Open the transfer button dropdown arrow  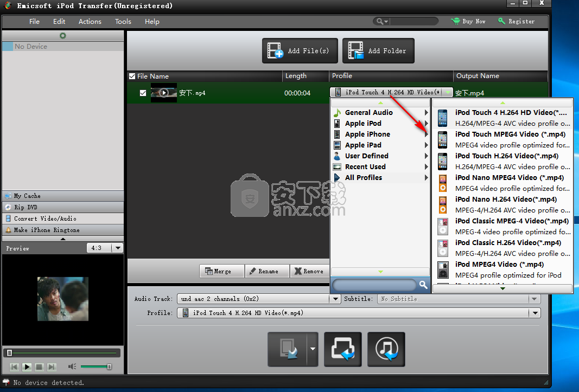pyautogui.click(x=313, y=349)
